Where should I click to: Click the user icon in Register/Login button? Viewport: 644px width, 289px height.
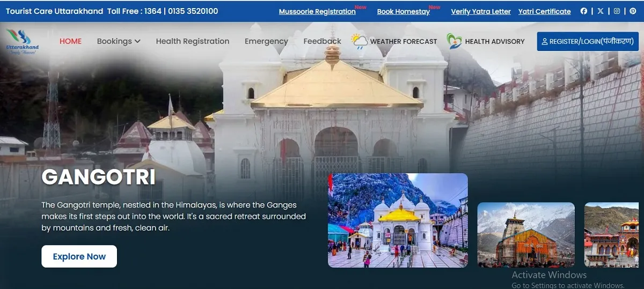[545, 41]
